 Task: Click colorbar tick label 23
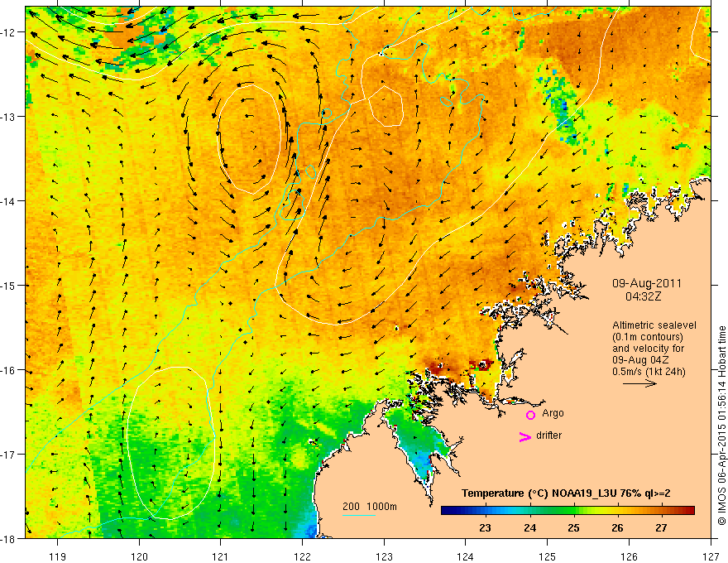[x=485, y=528]
